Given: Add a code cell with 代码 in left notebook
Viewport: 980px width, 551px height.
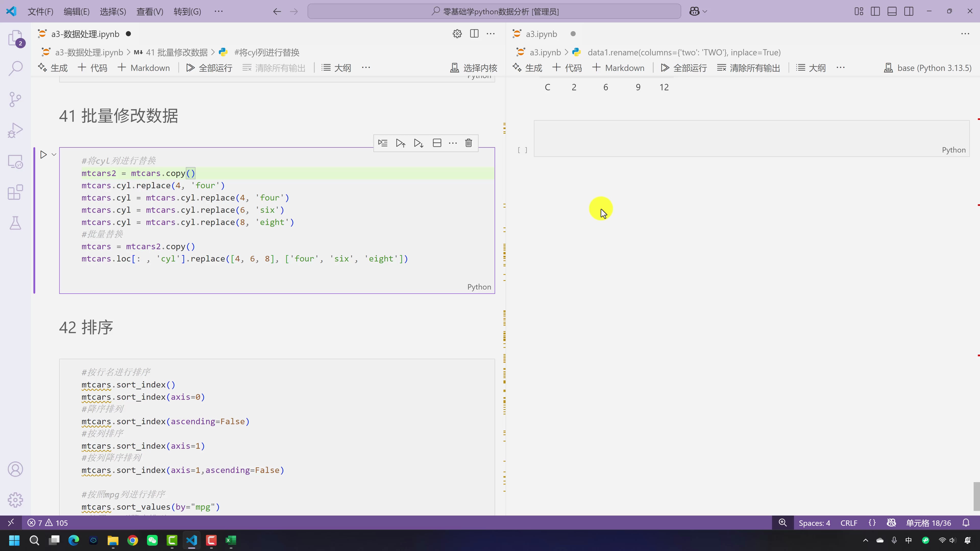Looking at the screenshot, I should [92, 68].
